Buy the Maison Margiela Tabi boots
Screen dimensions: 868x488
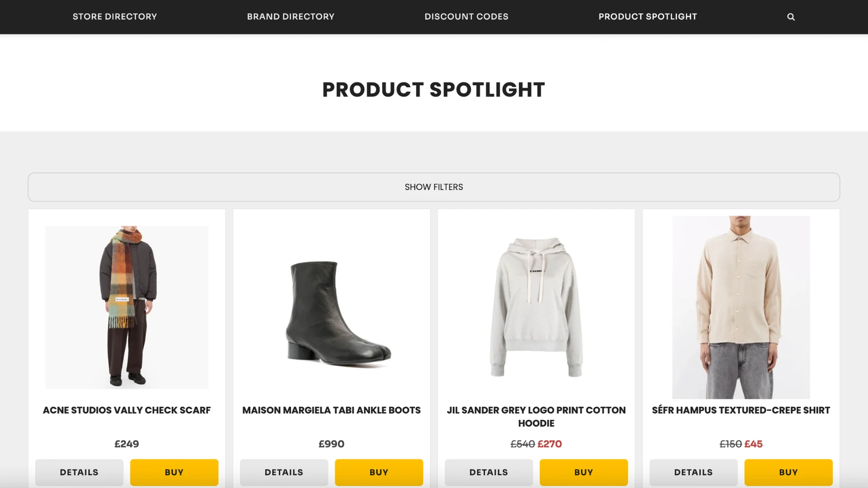(x=379, y=472)
